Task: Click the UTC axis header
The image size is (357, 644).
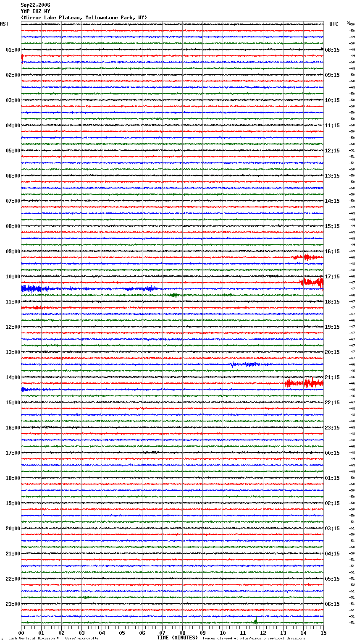Action: [x=334, y=24]
